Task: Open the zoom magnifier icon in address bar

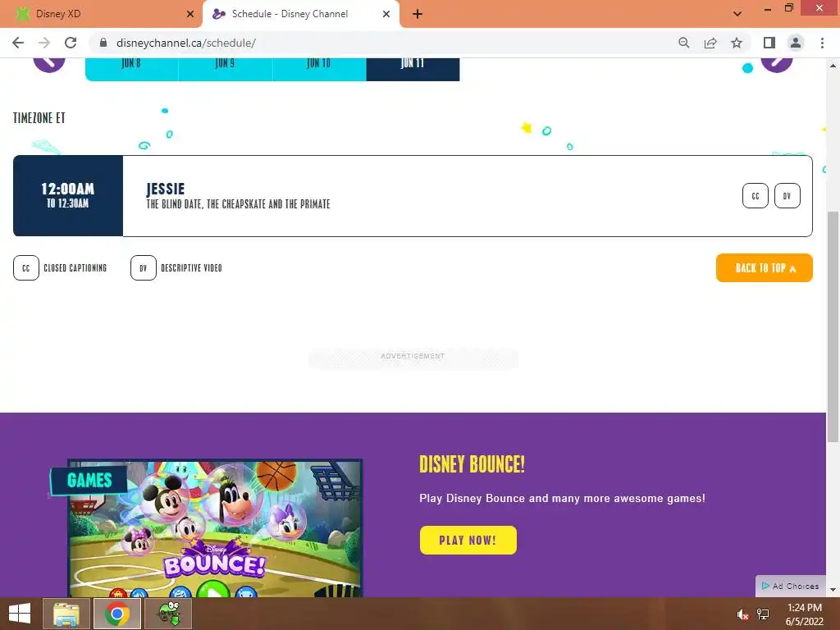Action: (683, 43)
